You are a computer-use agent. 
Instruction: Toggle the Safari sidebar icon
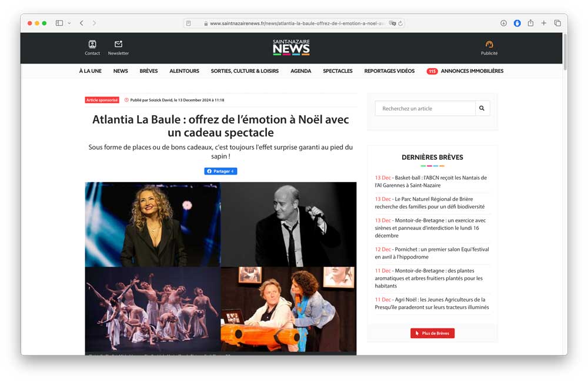(x=59, y=23)
